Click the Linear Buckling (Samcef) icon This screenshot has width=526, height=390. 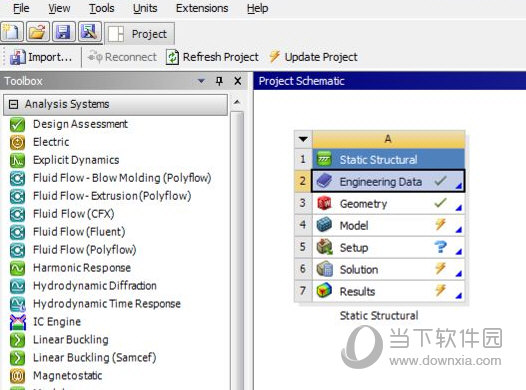(x=17, y=358)
